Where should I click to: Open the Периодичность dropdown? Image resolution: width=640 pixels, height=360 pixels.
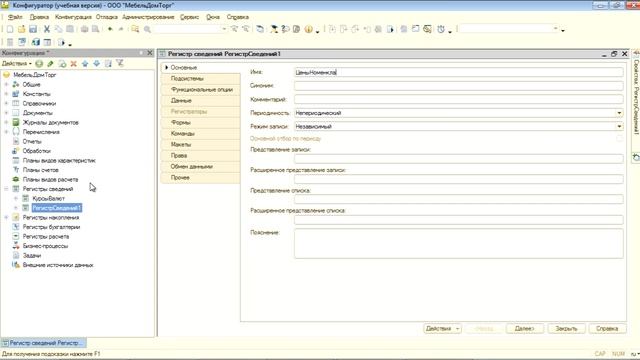(619, 113)
